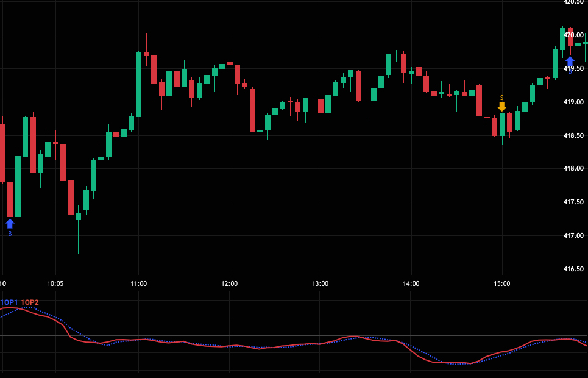Image resolution: width=588 pixels, height=378 pixels.
Task: Click the blue B letter under left buy arrow
Action: (10, 234)
